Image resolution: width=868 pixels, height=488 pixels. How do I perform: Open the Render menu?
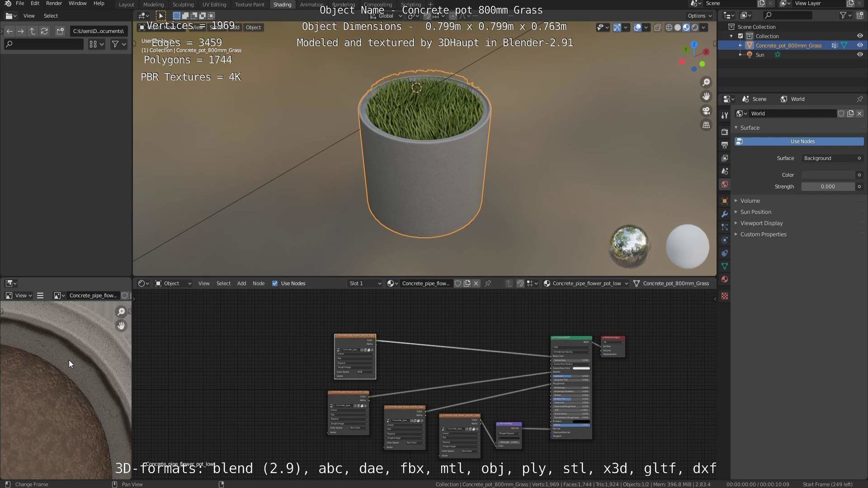tap(54, 4)
